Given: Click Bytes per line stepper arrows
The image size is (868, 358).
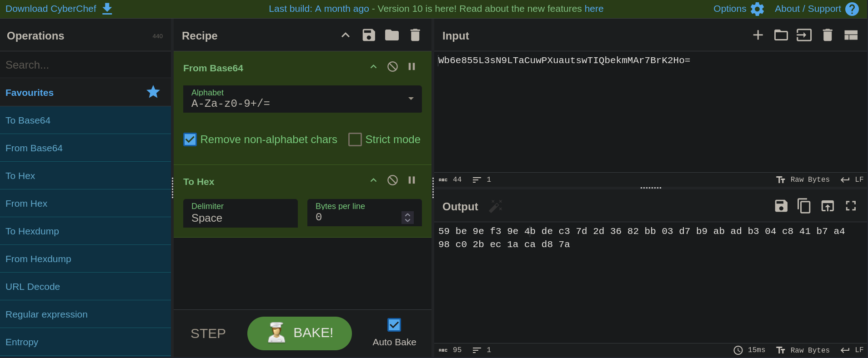Looking at the screenshot, I should point(408,218).
